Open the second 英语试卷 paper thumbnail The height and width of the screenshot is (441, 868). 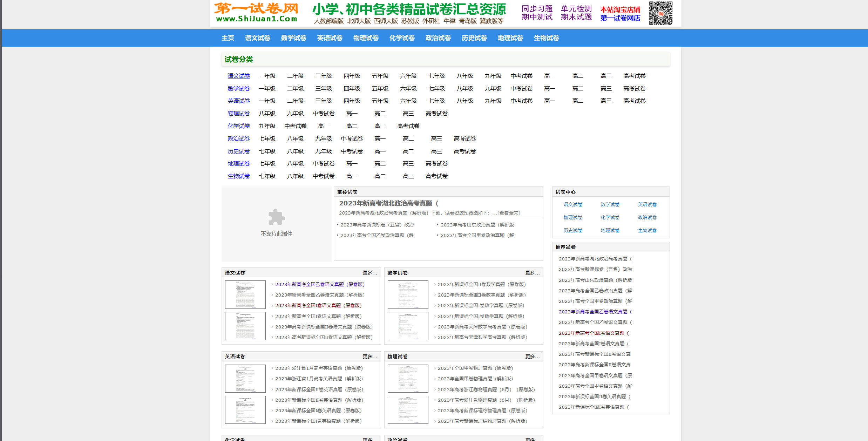coord(245,410)
